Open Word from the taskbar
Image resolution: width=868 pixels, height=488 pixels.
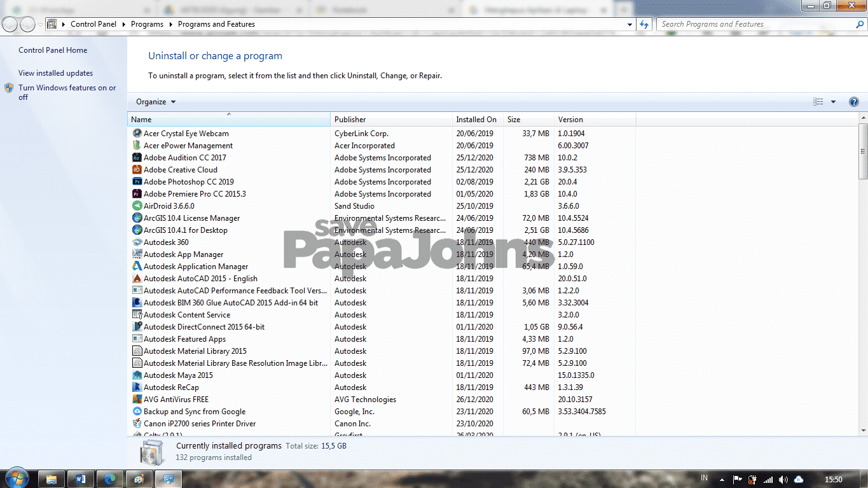click(x=81, y=479)
